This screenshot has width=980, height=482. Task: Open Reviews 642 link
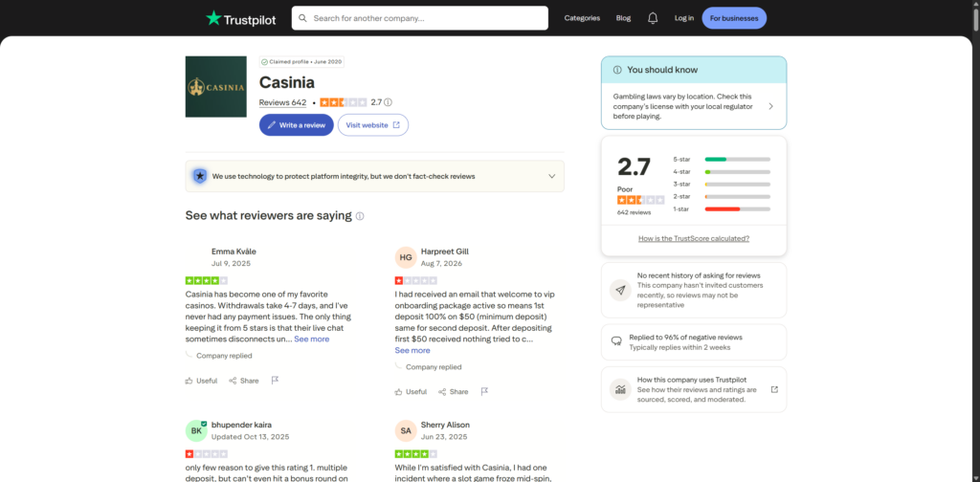coord(282,102)
